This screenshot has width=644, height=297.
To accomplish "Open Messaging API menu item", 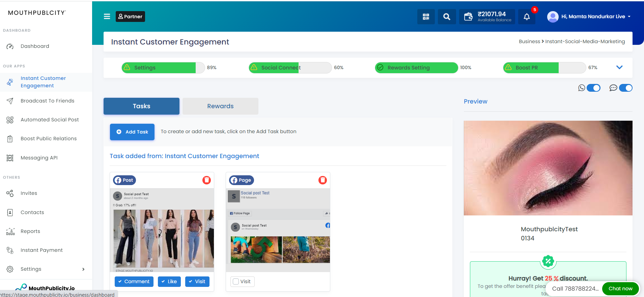I will tap(39, 158).
